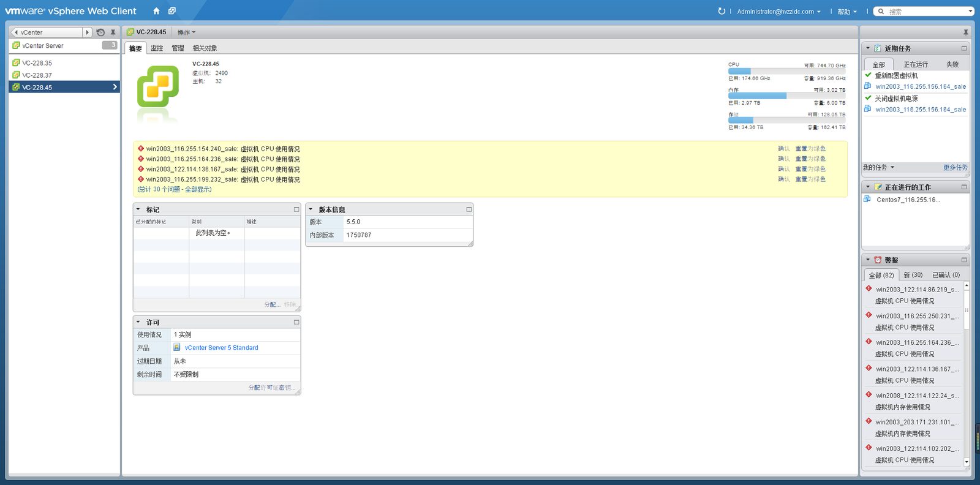Open More Tasks (更多任务) link
Screen dimensions: 980x485
pyautogui.click(x=955, y=167)
